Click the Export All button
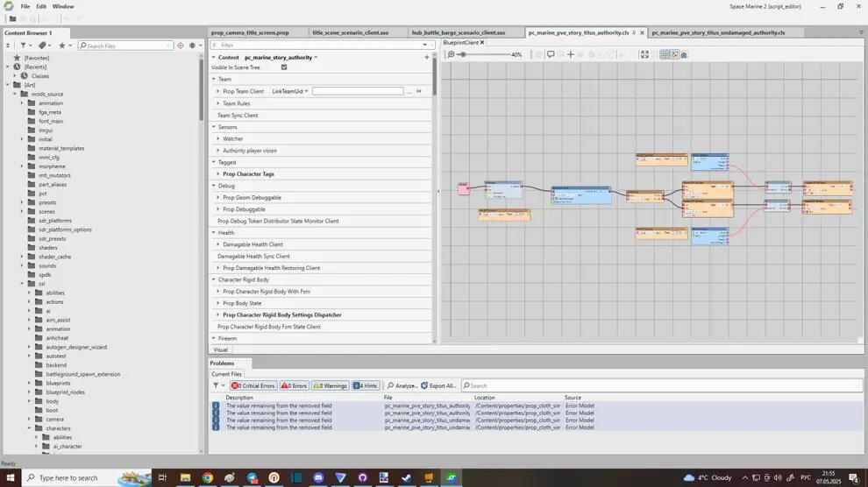This screenshot has height=487, width=868. click(x=439, y=385)
